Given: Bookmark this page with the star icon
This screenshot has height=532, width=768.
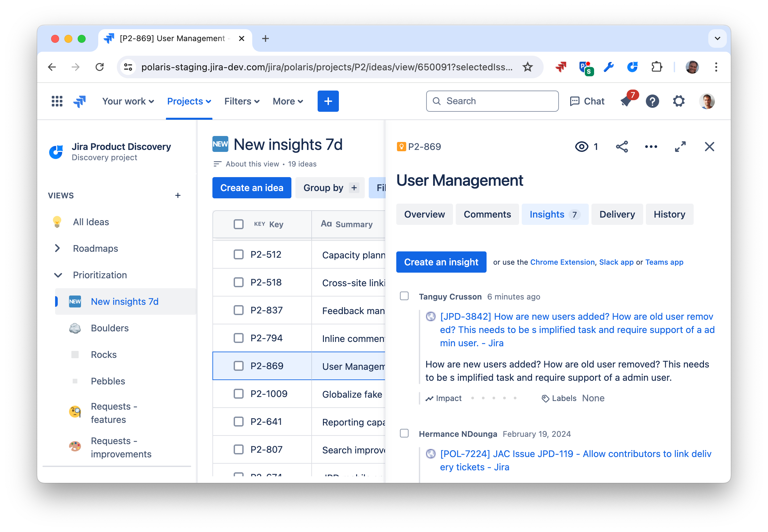Looking at the screenshot, I should pyautogui.click(x=528, y=67).
